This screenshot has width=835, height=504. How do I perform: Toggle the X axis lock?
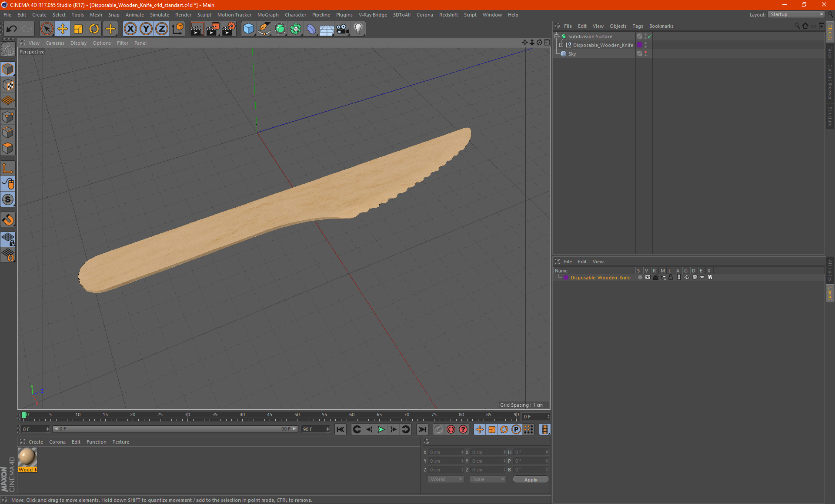click(x=130, y=29)
